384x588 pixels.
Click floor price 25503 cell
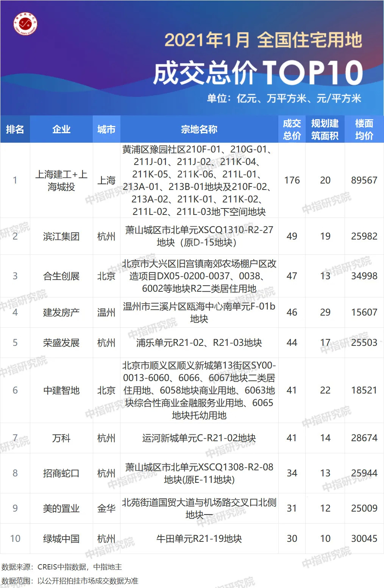(x=364, y=343)
